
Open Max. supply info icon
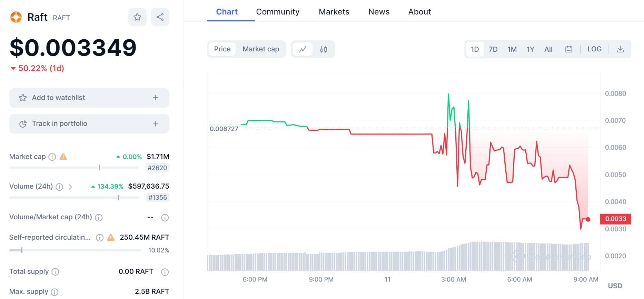(55, 292)
